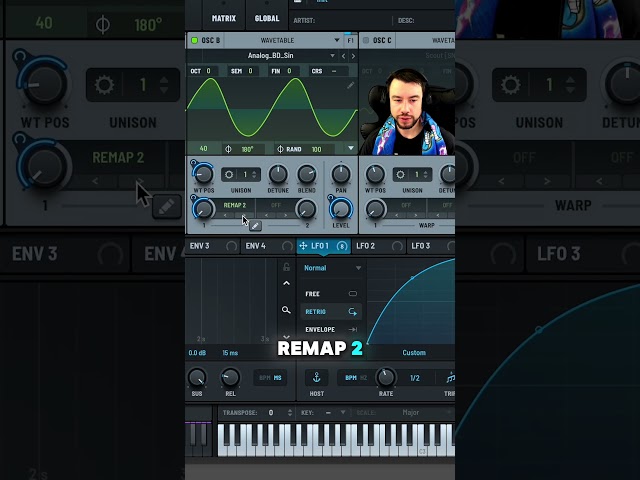This screenshot has height=480, width=640.
Task: Select RETRIG LFO trigger mode
Action: pos(331,312)
